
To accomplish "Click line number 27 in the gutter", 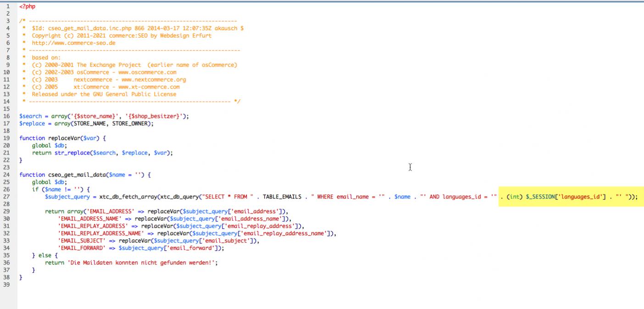I will (x=8, y=197).
